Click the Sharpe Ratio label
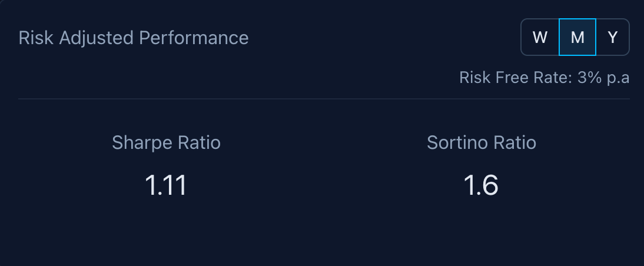Viewport: 644px width, 266px height. 166,142
